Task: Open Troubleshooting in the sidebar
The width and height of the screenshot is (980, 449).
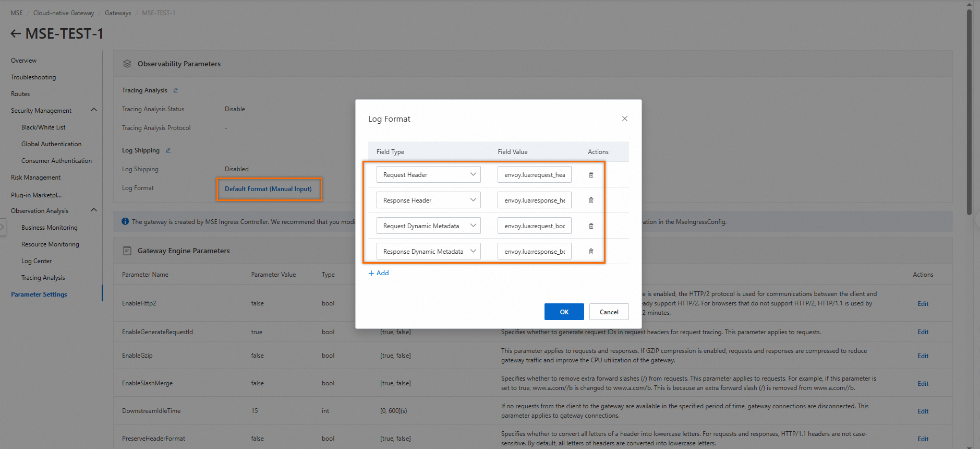Action: (33, 77)
